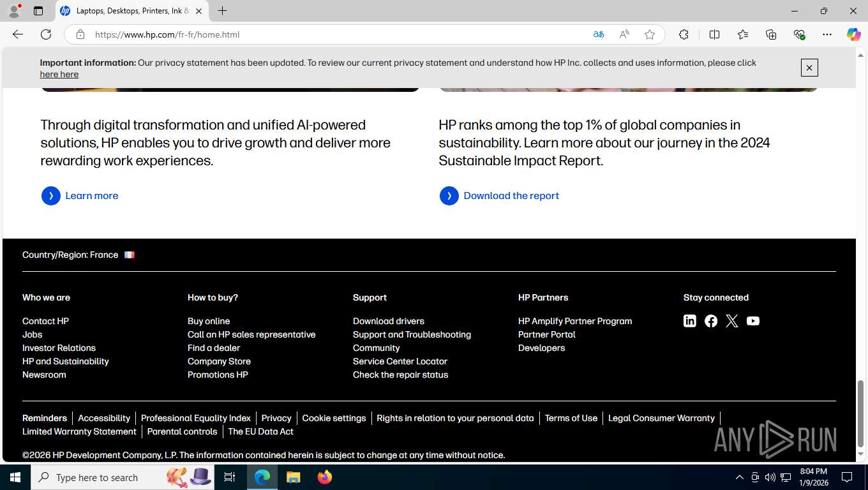Open the volume control tray icon
Image resolution: width=868 pixels, height=490 pixels.
[770, 477]
